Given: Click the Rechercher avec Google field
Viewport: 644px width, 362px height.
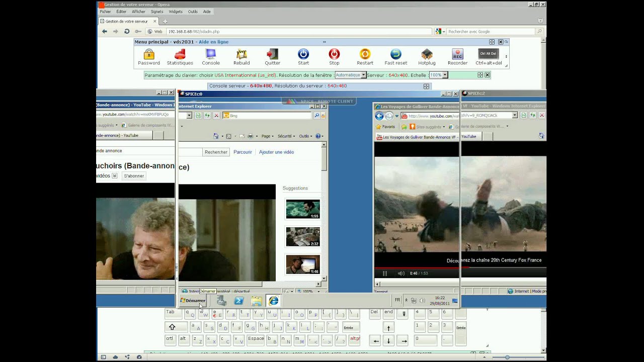Looking at the screenshot, I should [490, 31].
